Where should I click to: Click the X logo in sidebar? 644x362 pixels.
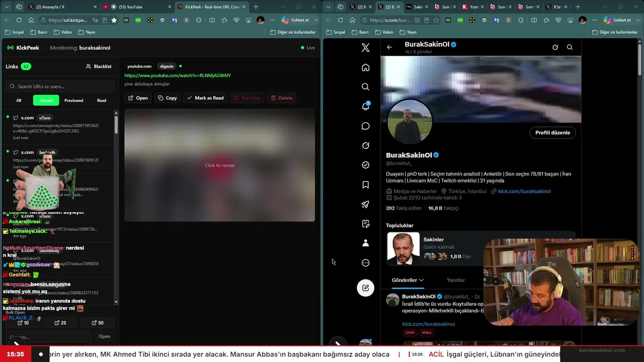pos(366,48)
